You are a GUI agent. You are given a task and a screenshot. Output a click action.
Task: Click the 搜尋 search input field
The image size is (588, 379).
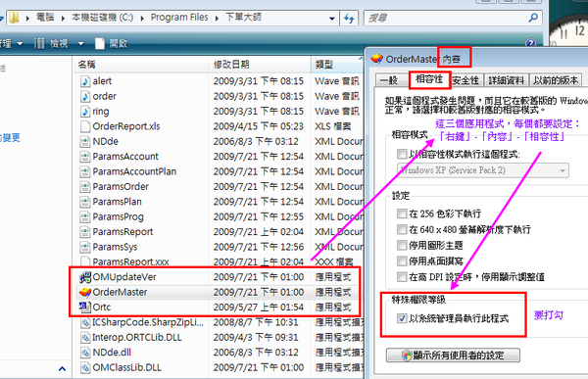coord(446,18)
